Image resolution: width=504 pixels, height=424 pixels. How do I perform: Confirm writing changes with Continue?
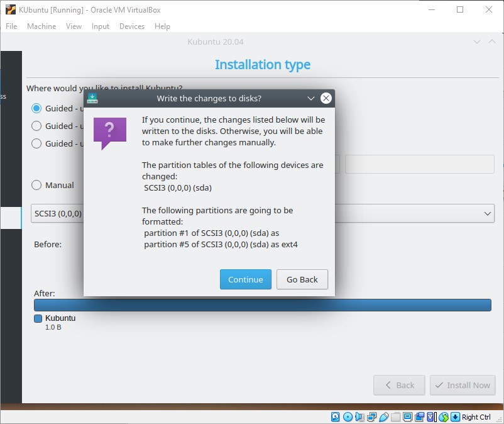click(246, 279)
